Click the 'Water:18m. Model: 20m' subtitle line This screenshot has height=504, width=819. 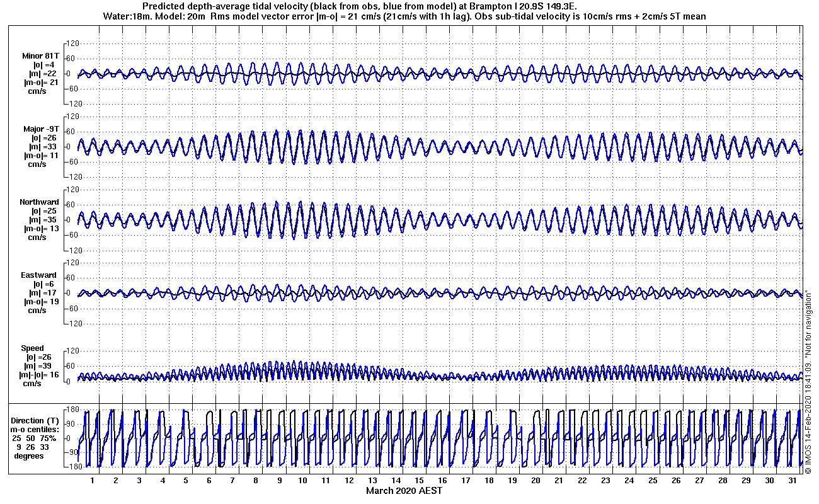point(403,16)
